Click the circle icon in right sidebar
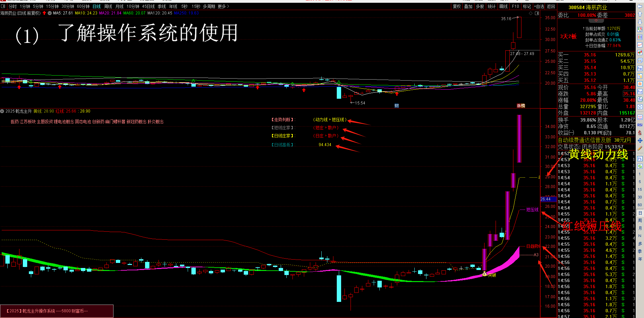This screenshot has width=644, height=318. coord(640,107)
